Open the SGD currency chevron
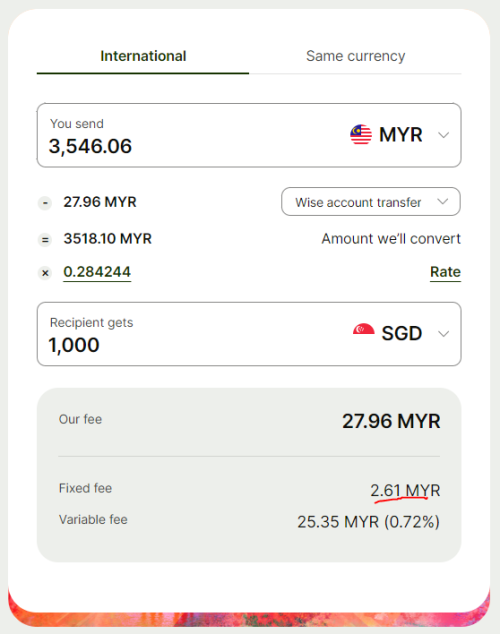Screen dimensions: 500x634 click(443, 334)
